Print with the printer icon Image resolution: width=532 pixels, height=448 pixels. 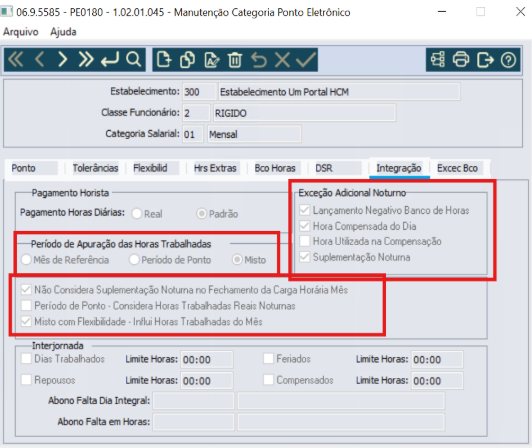(461, 60)
